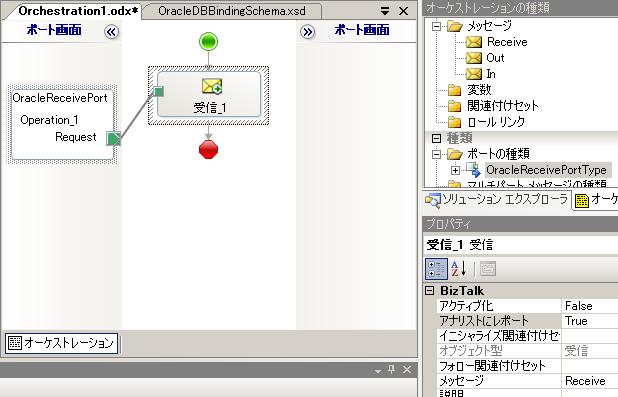This screenshot has width=618, height=397.
Task: Switch properties to categorized view
Action: pos(437,269)
